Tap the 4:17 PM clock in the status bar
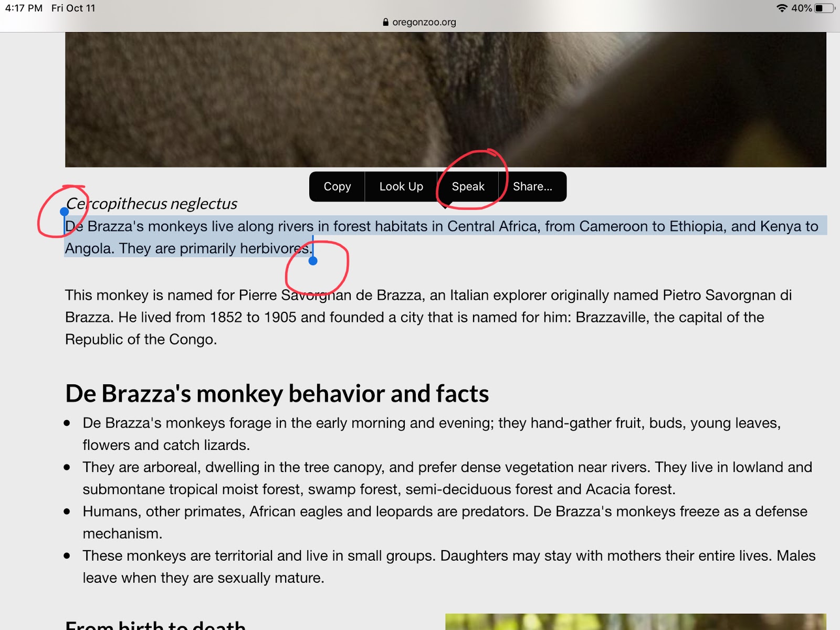The width and height of the screenshot is (840, 630). click(24, 8)
